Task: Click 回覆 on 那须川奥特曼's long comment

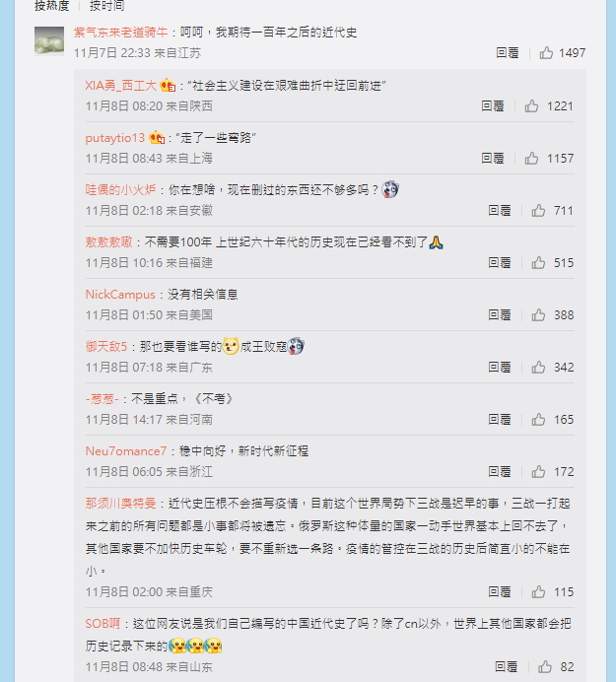Action: 500,591
